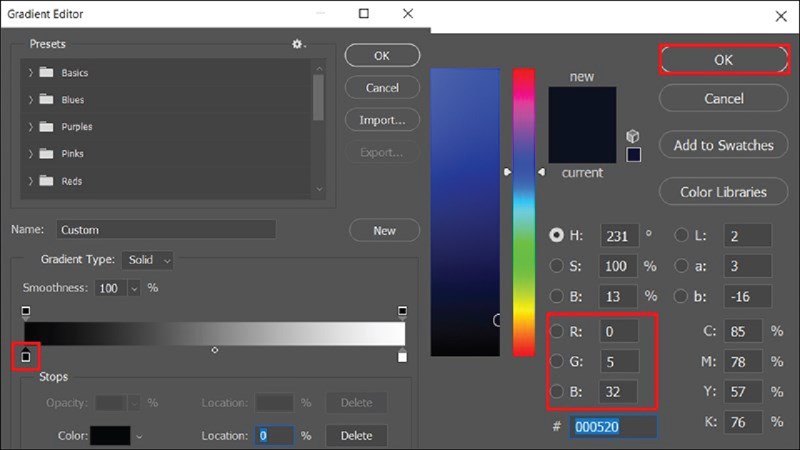Confirm the Color Picker with OK

723,60
